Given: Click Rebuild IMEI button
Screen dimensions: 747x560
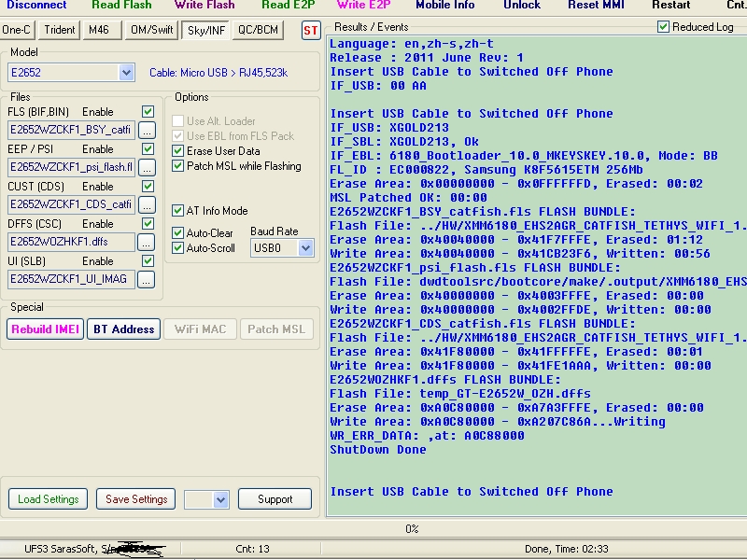Looking at the screenshot, I should (x=45, y=329).
